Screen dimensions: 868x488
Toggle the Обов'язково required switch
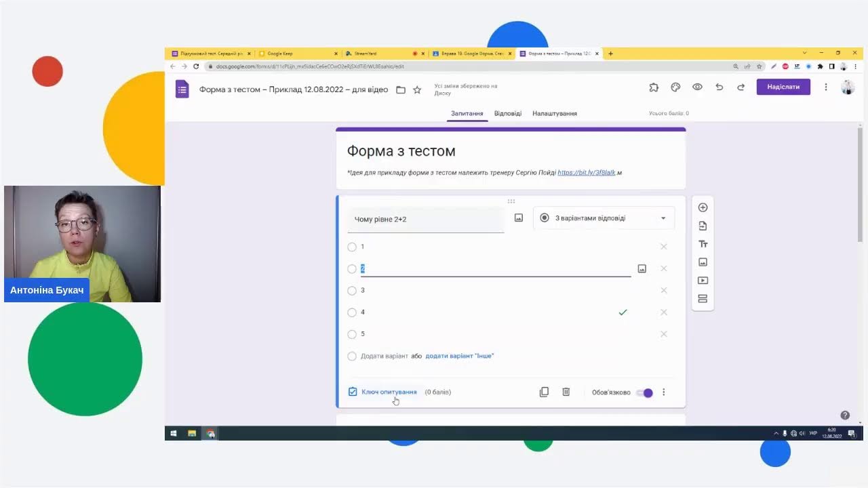[x=645, y=392]
